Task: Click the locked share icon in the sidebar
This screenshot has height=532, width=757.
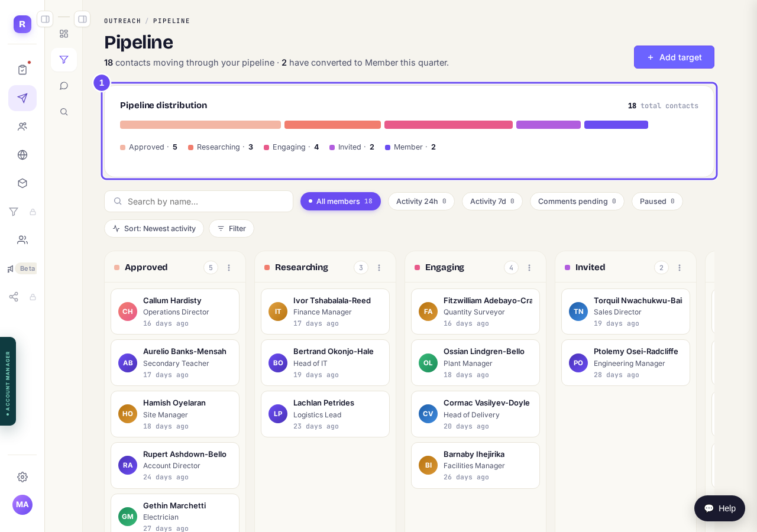Action: point(14,297)
